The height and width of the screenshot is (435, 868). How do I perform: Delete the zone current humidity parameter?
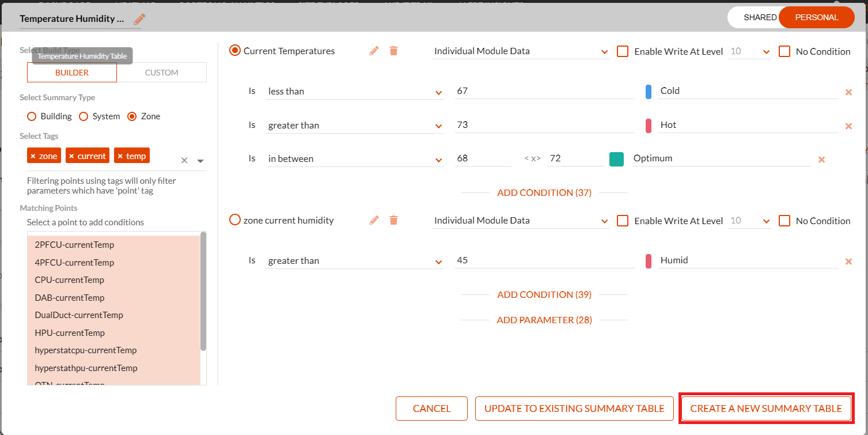pyautogui.click(x=393, y=220)
